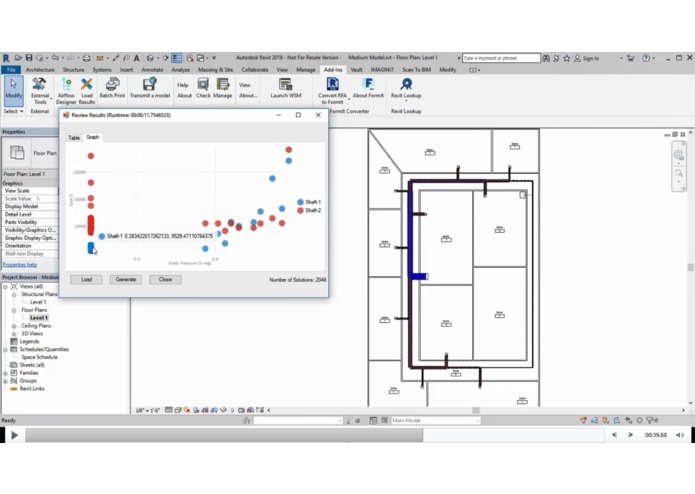Switch to the Analyze ribbon tab
This screenshot has width=695, height=494.
(x=180, y=70)
